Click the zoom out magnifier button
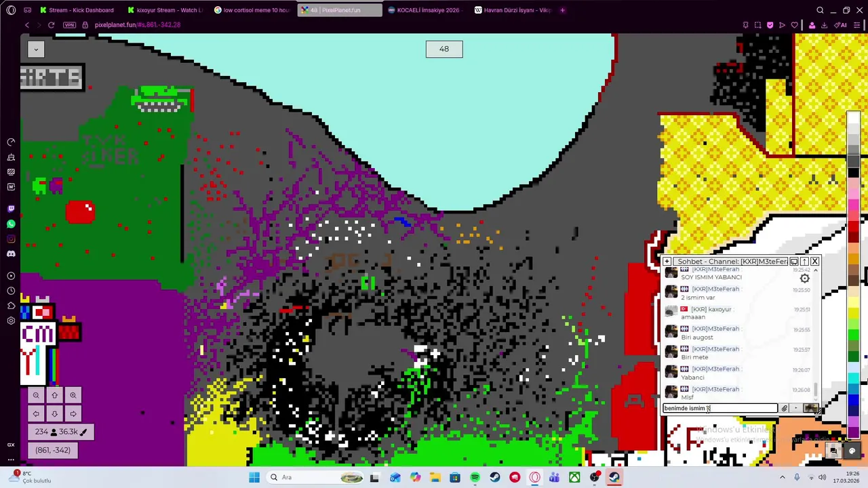This screenshot has width=868, height=488. click(36, 395)
